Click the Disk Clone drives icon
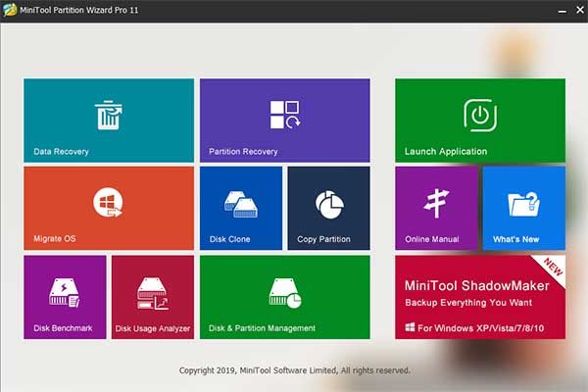Screen dimensions: 588x392 [x=241, y=205]
